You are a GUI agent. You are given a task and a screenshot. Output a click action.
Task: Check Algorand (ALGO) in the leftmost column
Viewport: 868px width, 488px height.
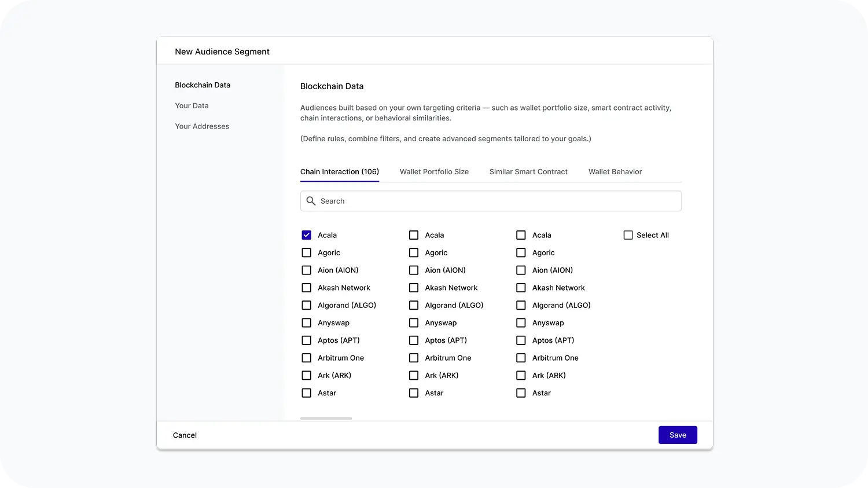[x=307, y=306]
